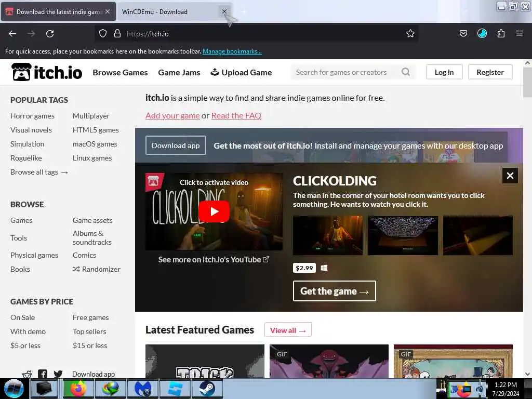Close the WinCDEmu - Download tab
The height and width of the screenshot is (399, 532).
[x=224, y=11]
